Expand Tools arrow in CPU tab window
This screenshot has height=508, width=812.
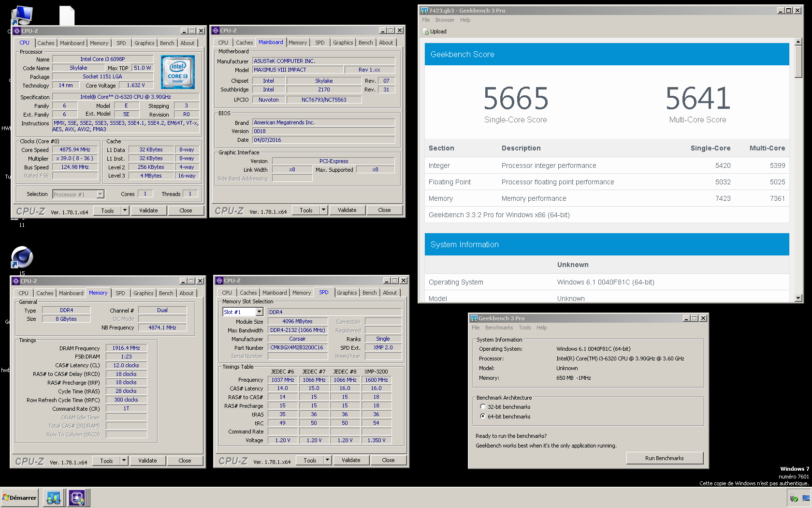tap(125, 210)
